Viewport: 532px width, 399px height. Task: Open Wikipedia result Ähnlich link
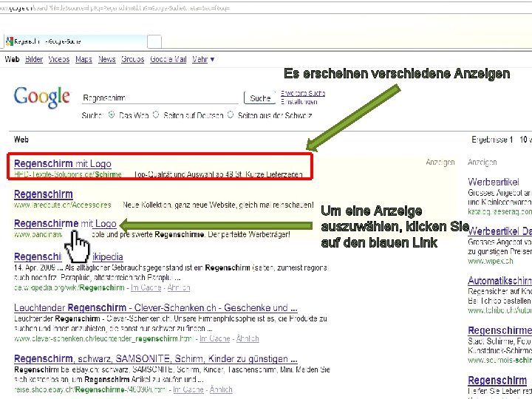tap(179, 287)
